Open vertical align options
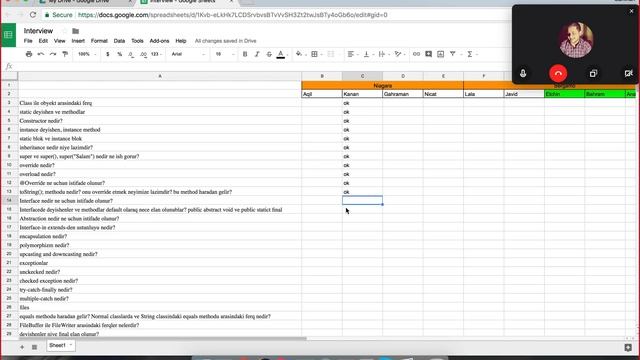The width and height of the screenshot is (640, 360). tap(366, 54)
